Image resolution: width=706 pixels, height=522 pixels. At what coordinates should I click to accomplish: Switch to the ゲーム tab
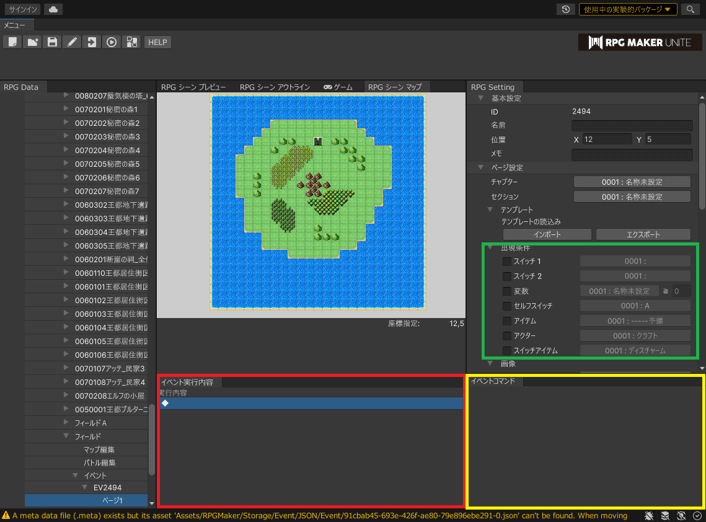coord(338,87)
